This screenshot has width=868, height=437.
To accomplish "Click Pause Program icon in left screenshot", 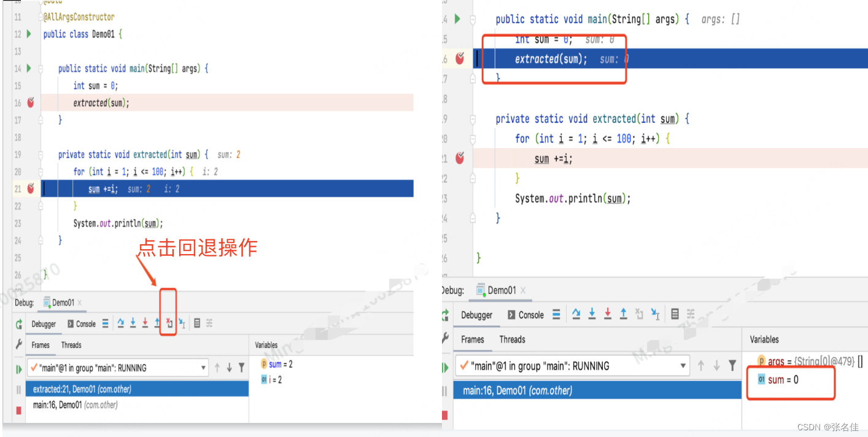I will coord(19,390).
